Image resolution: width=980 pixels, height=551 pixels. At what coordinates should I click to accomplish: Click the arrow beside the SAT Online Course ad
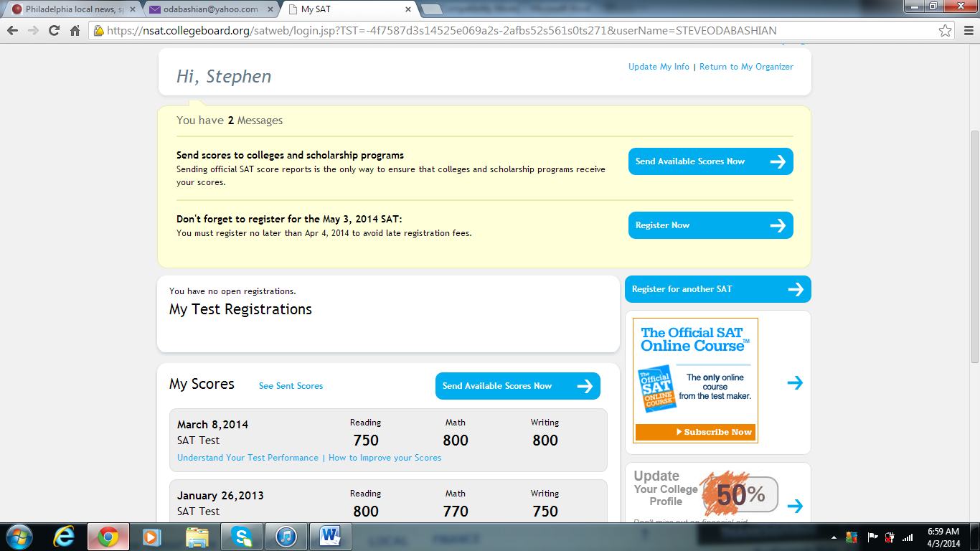[x=795, y=382]
